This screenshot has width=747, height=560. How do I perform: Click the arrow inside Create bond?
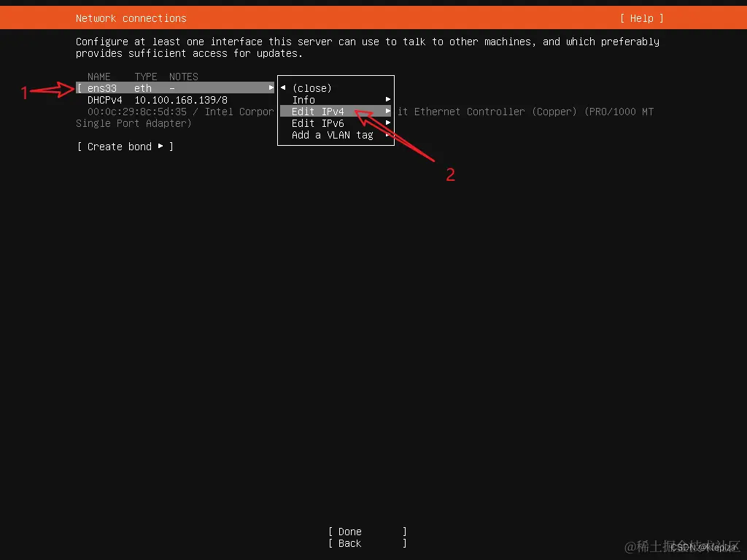[160, 146]
